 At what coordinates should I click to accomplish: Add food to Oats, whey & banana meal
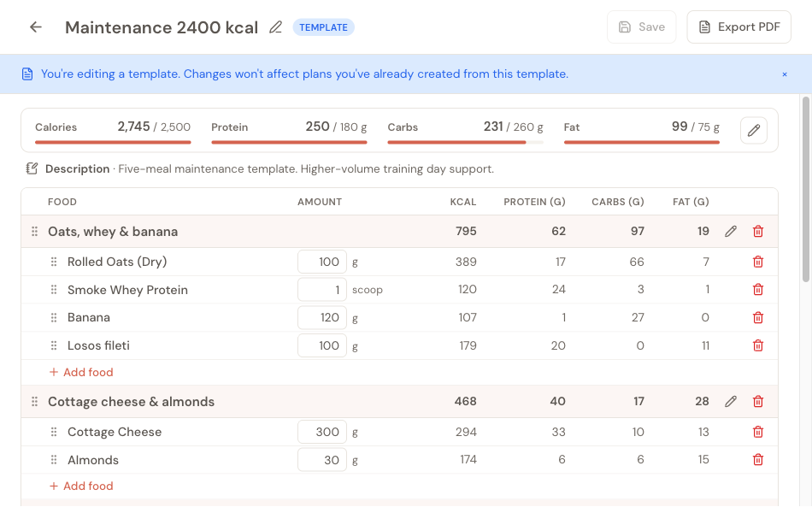(81, 373)
